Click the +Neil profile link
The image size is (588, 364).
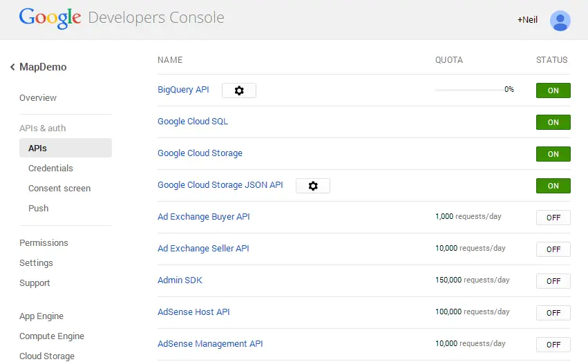point(527,20)
